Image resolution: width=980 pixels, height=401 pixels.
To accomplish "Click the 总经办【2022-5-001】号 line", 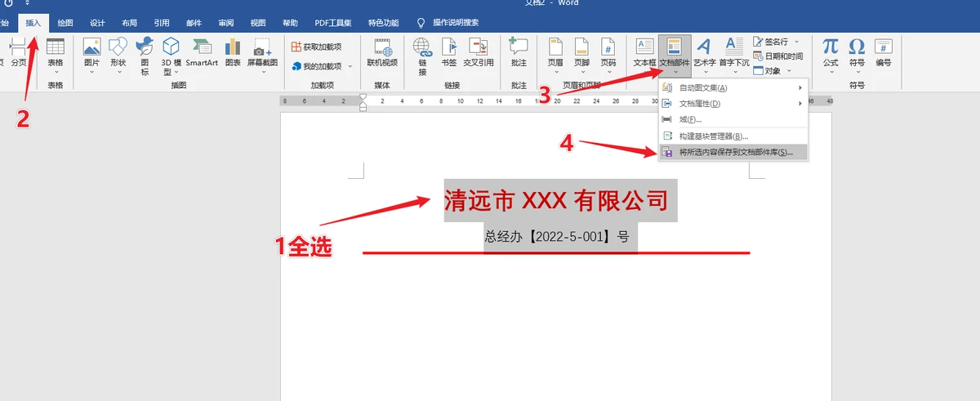I will point(557,237).
